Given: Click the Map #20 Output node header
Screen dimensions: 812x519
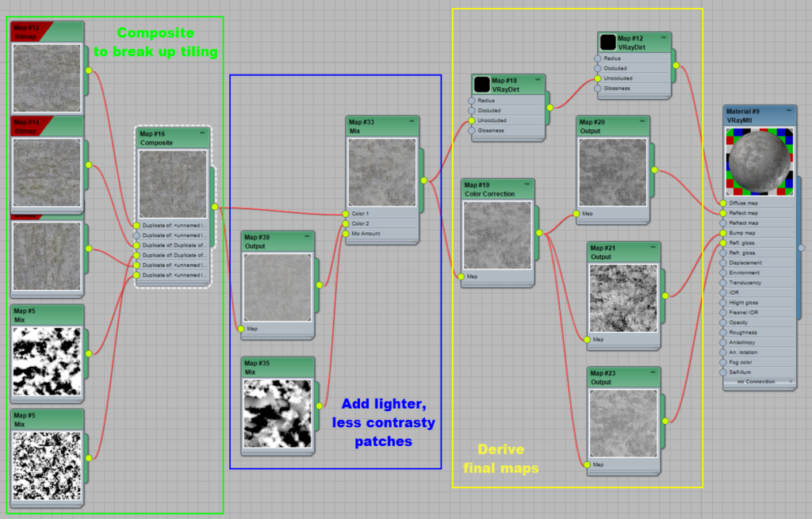Looking at the screenshot, I should [x=612, y=127].
